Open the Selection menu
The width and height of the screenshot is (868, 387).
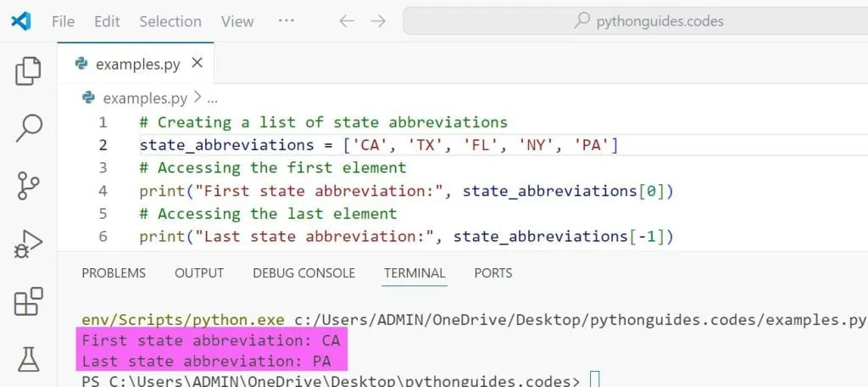point(170,21)
